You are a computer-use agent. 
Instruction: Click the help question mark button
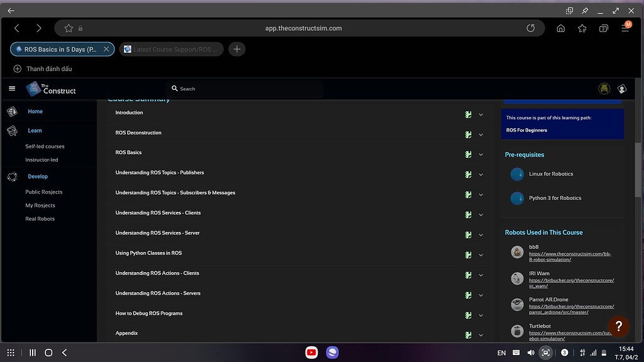618,326
